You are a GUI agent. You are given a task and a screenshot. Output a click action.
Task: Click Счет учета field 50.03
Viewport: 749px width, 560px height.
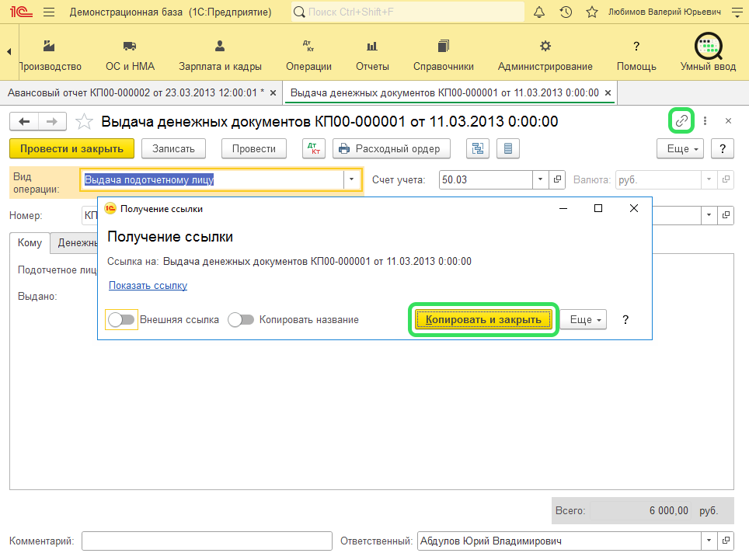click(x=486, y=179)
